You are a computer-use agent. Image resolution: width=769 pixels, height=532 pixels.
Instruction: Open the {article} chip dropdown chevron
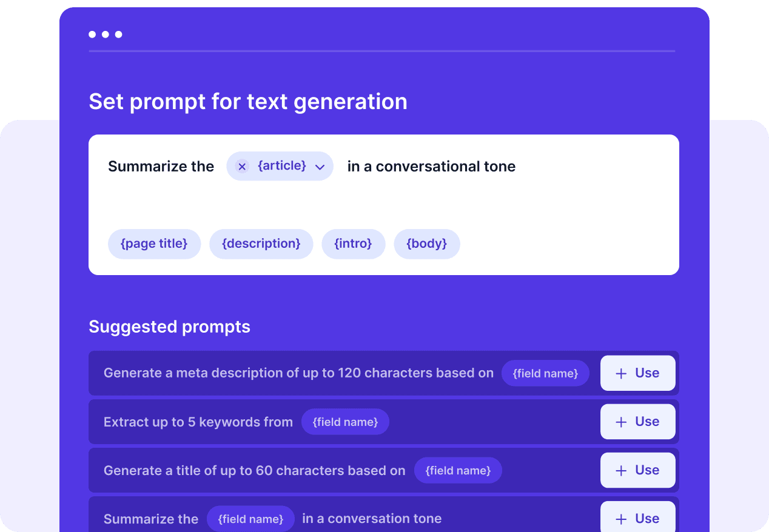pyautogui.click(x=320, y=167)
